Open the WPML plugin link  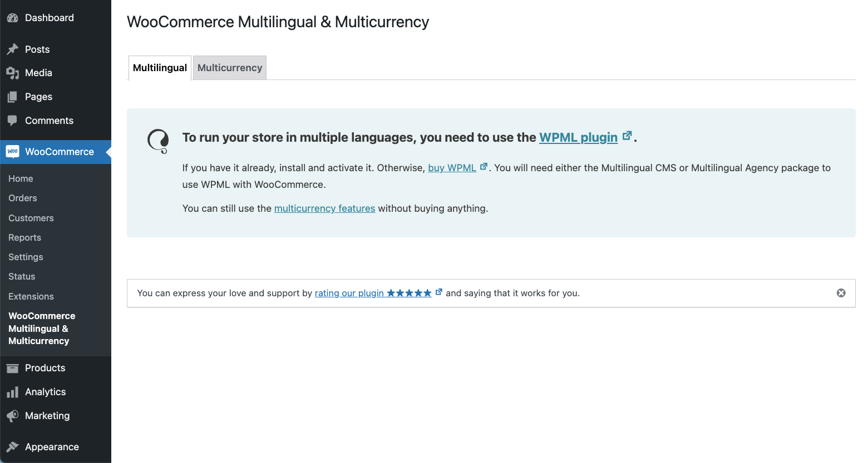coord(578,137)
